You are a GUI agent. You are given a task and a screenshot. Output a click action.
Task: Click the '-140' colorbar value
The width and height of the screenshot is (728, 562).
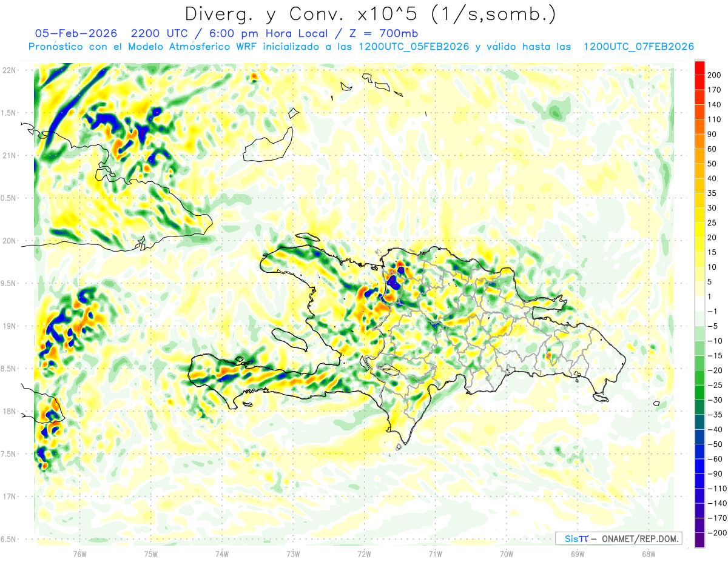coord(716,503)
